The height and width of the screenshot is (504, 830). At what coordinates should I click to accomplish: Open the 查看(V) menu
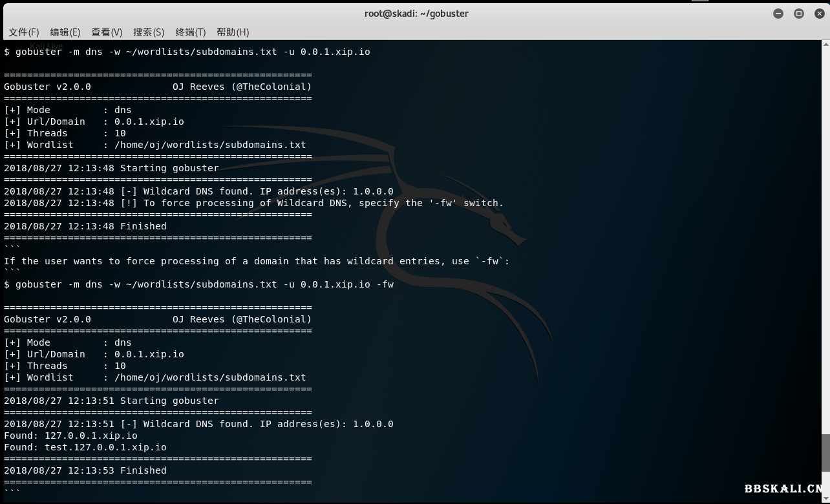point(107,32)
